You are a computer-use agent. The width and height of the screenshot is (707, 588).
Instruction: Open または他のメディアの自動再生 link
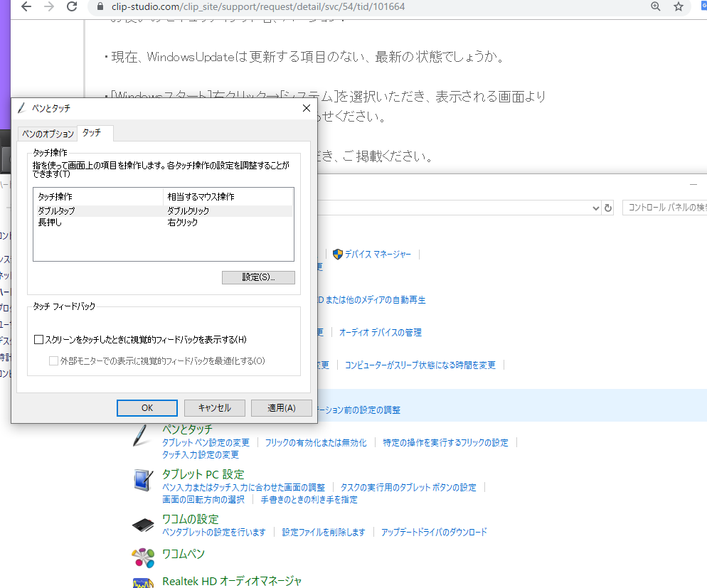click(376, 300)
